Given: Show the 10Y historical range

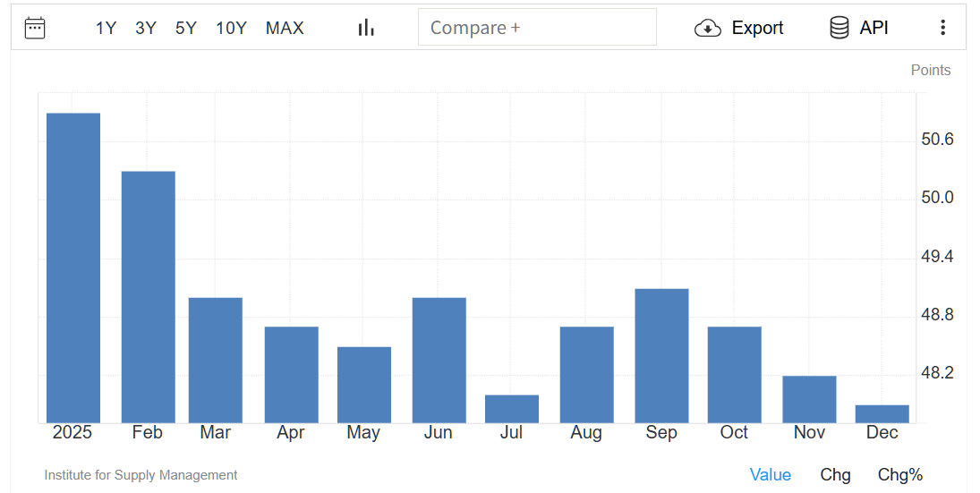Looking at the screenshot, I should (231, 28).
